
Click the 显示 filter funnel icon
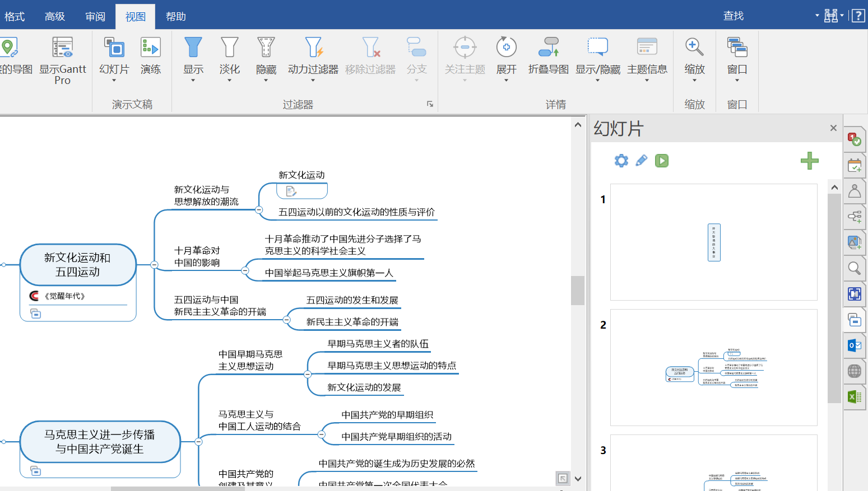(x=193, y=48)
